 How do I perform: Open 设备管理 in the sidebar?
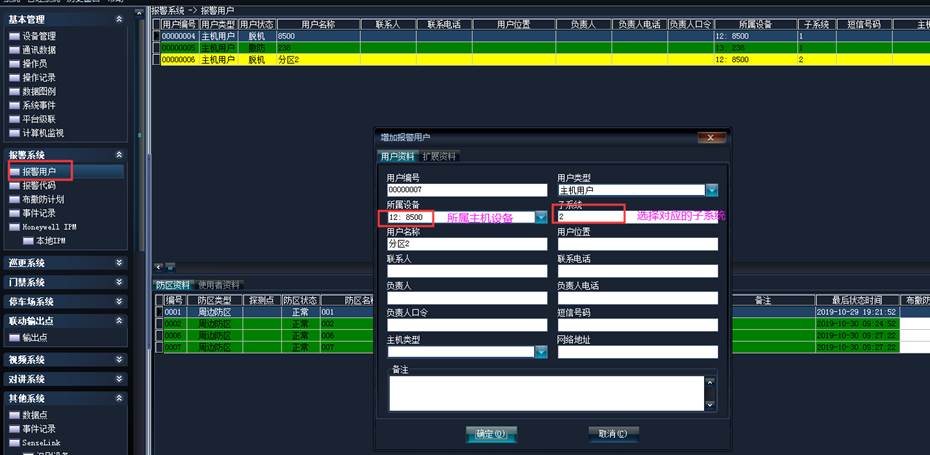pyautogui.click(x=38, y=35)
